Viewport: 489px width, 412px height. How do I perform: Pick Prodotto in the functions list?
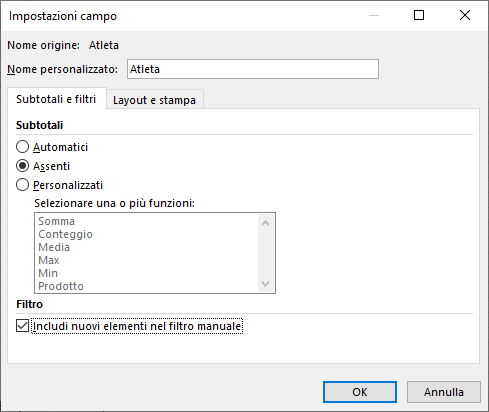[x=147, y=286]
